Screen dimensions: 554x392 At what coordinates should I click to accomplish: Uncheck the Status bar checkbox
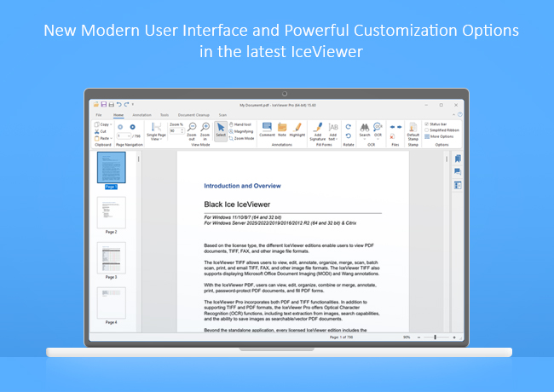click(426, 124)
